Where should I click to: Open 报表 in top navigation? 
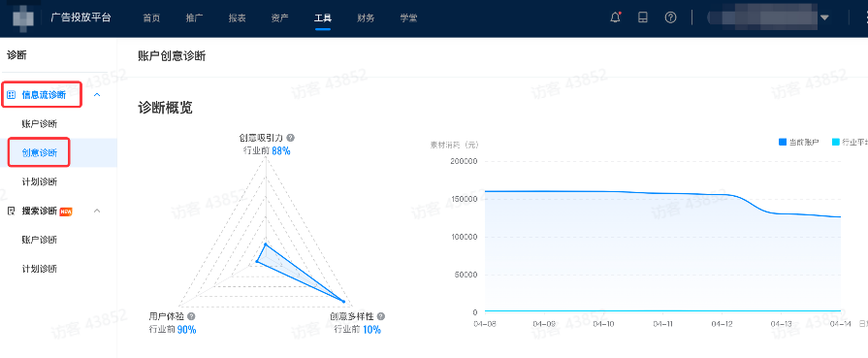click(x=237, y=17)
